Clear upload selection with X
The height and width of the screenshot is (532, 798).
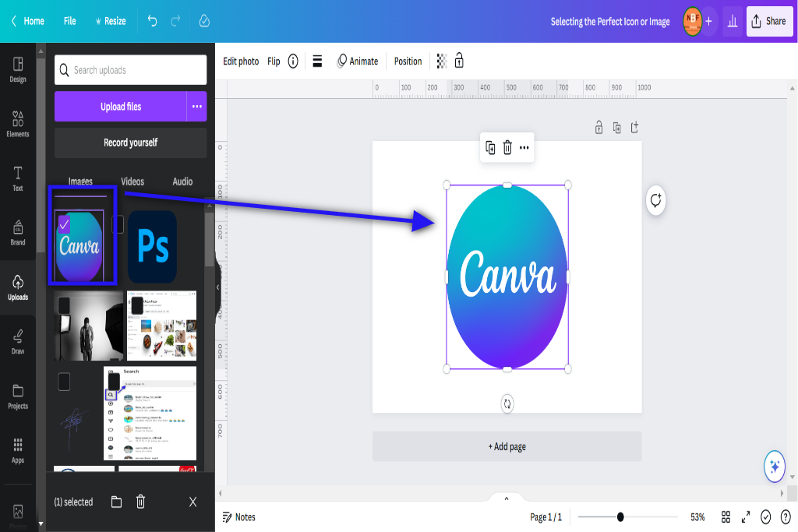click(193, 502)
